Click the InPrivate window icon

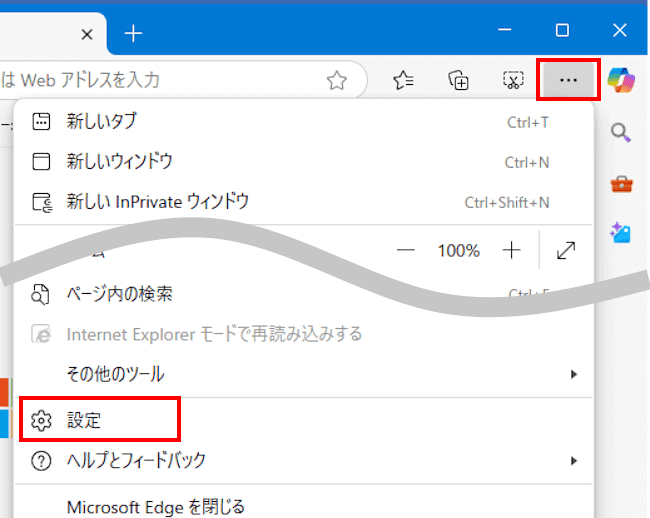42,202
